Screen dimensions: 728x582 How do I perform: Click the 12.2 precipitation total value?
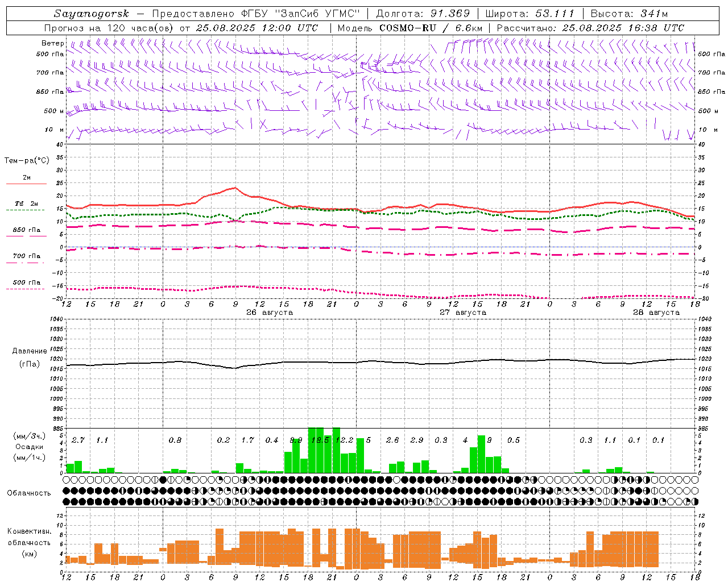click(x=344, y=440)
